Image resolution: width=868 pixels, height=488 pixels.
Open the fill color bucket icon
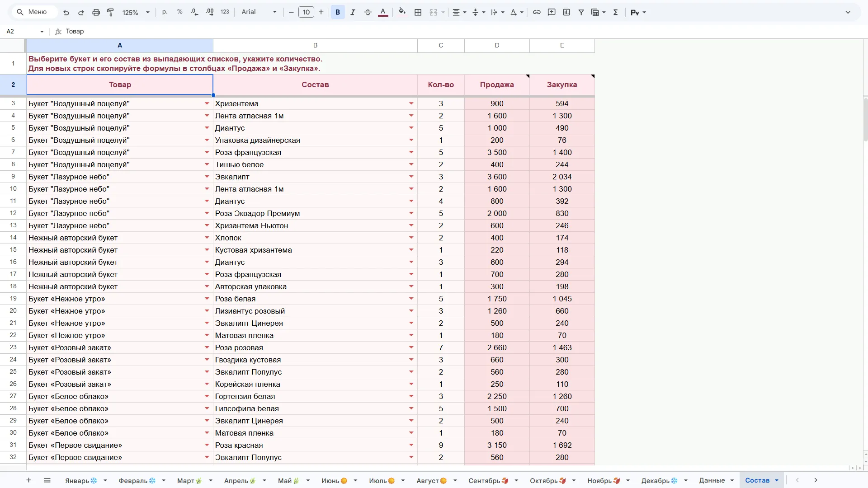[x=402, y=12]
